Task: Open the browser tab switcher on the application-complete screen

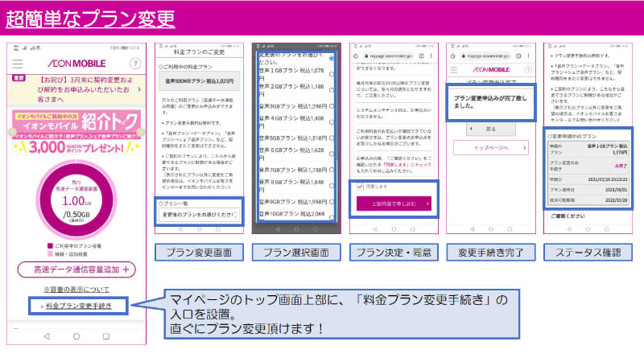Action: 518,56
